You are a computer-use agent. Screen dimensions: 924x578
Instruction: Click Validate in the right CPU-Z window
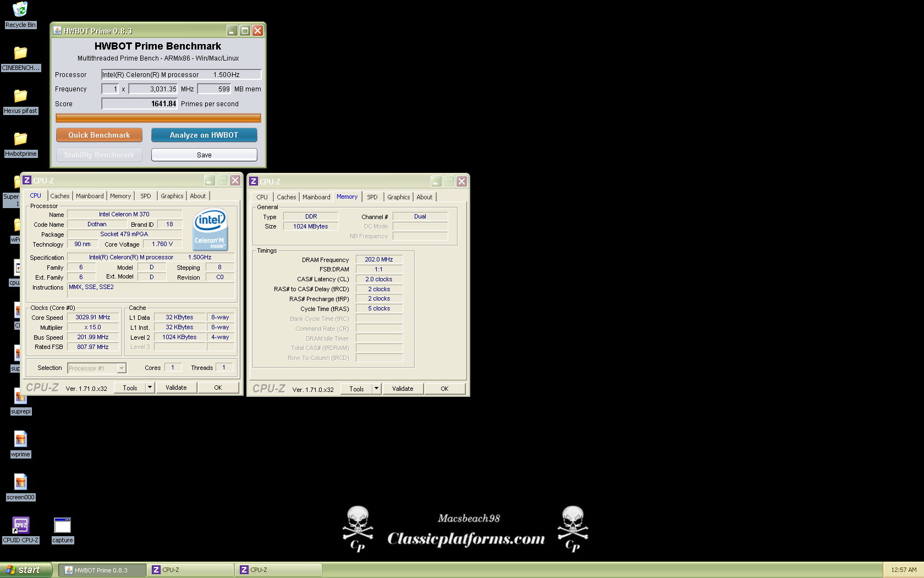coord(403,389)
